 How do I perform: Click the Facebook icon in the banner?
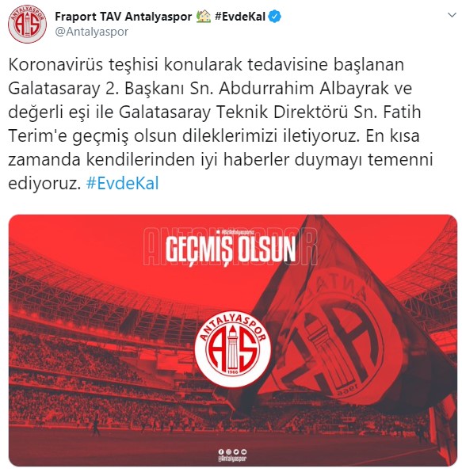pos(221,452)
